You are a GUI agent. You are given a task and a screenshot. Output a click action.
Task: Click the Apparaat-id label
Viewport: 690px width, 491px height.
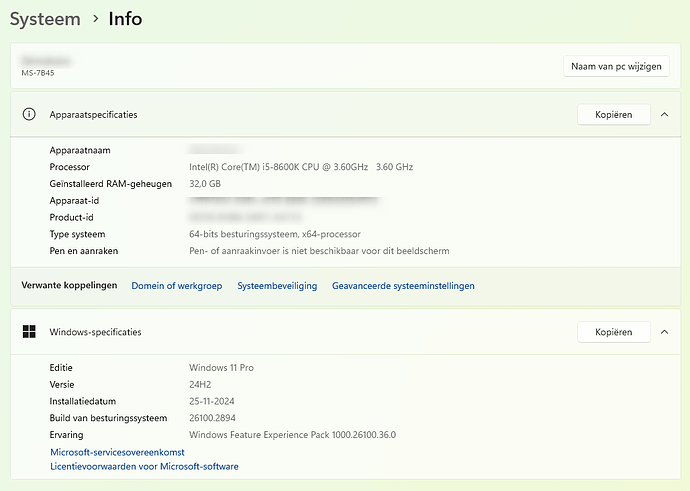tap(74, 201)
